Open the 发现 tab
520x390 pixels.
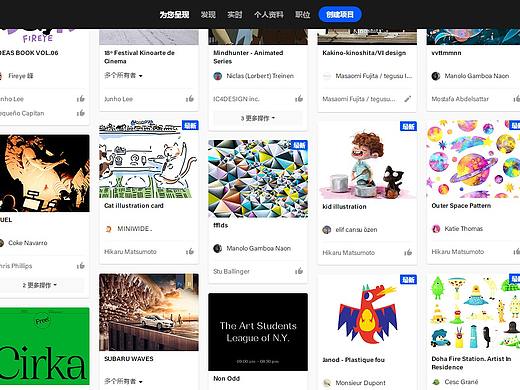point(208,15)
